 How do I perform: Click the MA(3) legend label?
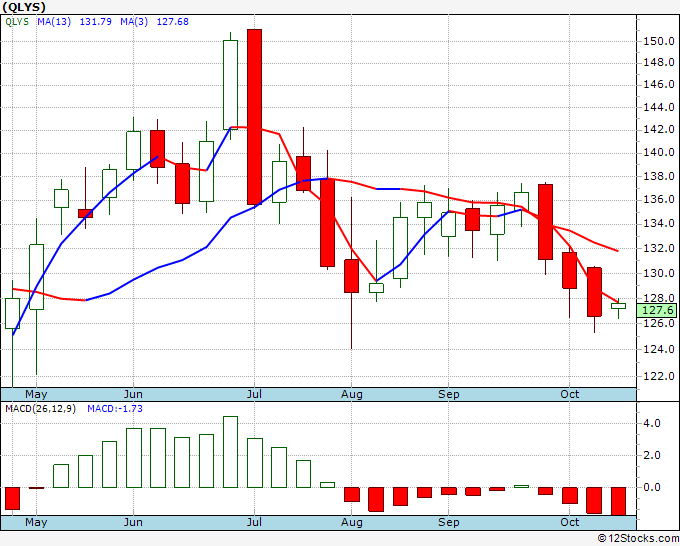(134, 22)
